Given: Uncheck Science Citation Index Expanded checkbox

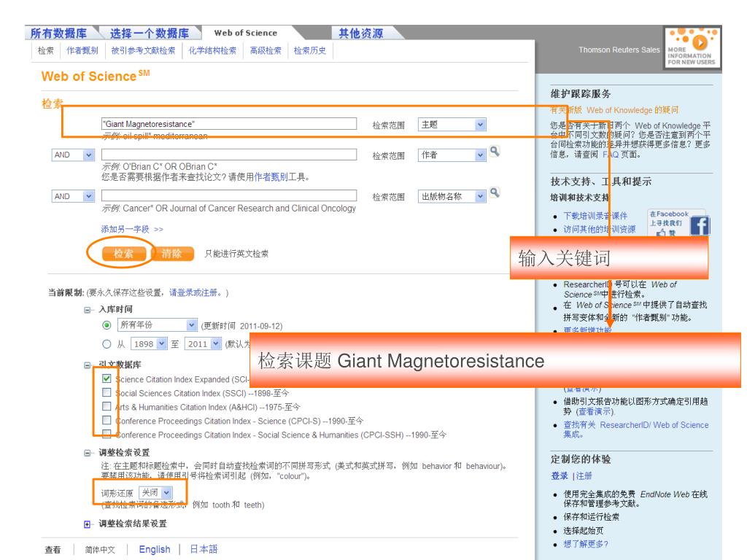Looking at the screenshot, I should coord(108,379).
